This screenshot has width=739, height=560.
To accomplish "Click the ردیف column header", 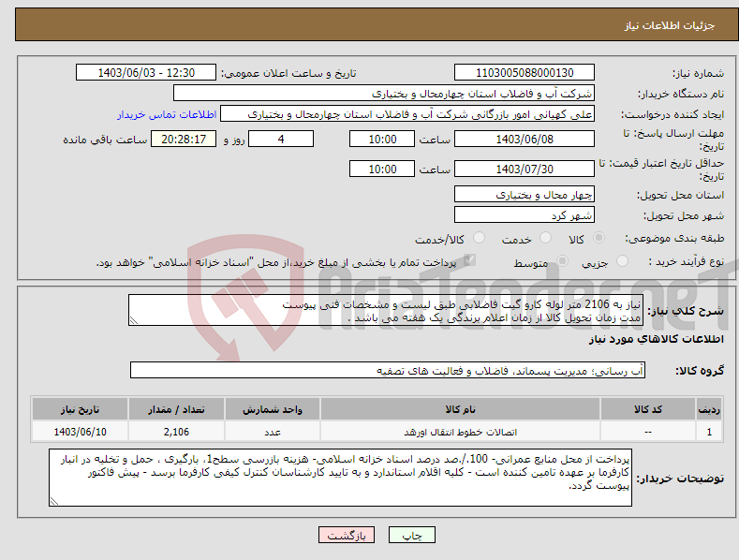I will (709, 409).
